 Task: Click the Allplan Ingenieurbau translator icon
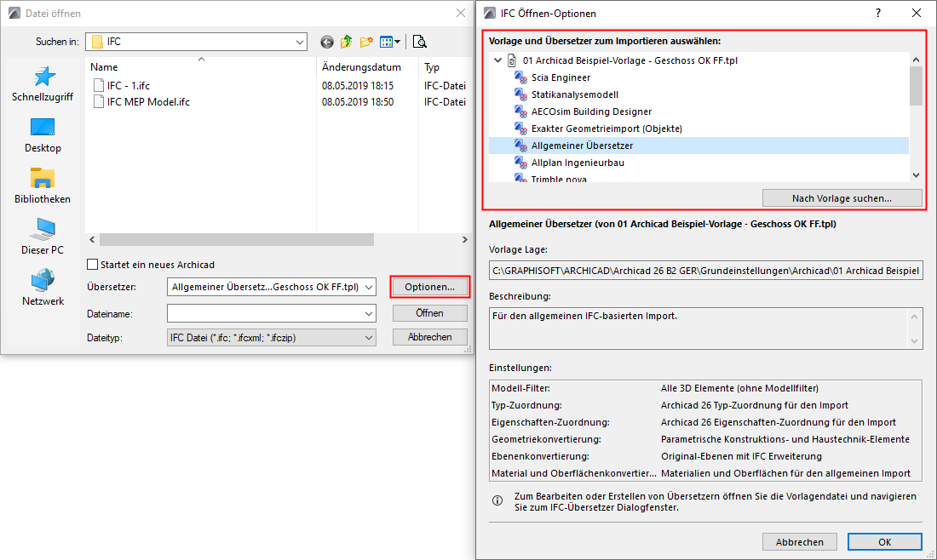pos(520,163)
